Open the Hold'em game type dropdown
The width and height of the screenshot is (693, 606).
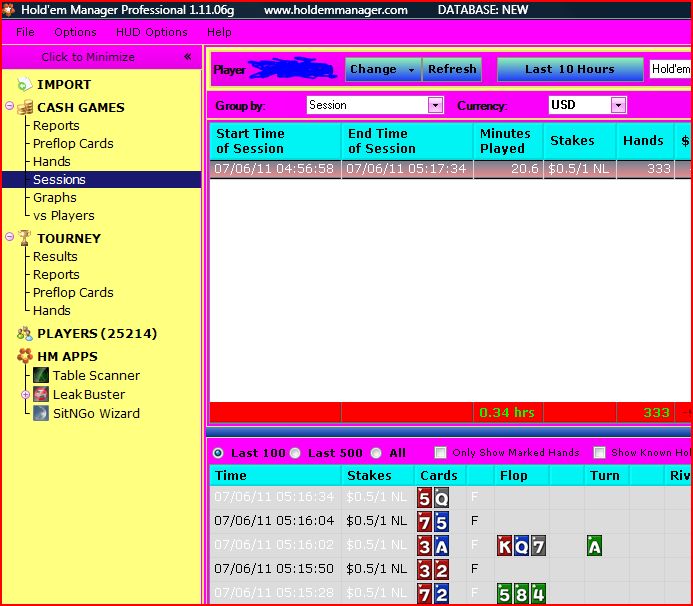pyautogui.click(x=670, y=69)
